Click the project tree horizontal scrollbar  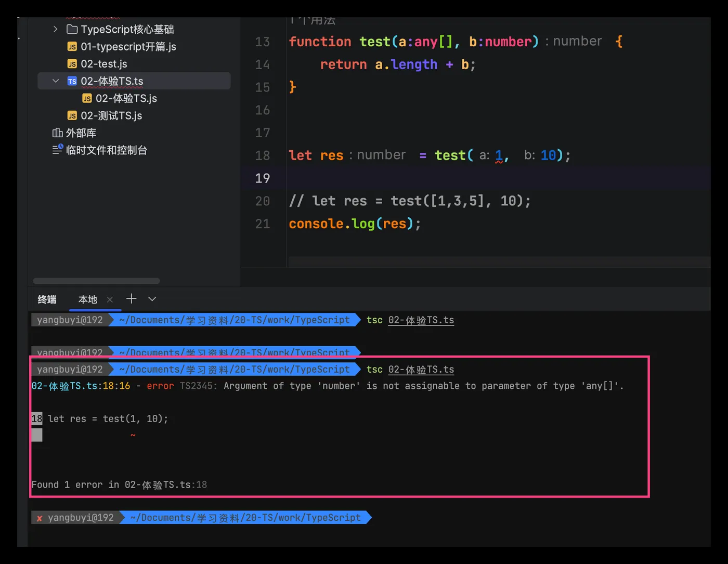click(x=96, y=281)
